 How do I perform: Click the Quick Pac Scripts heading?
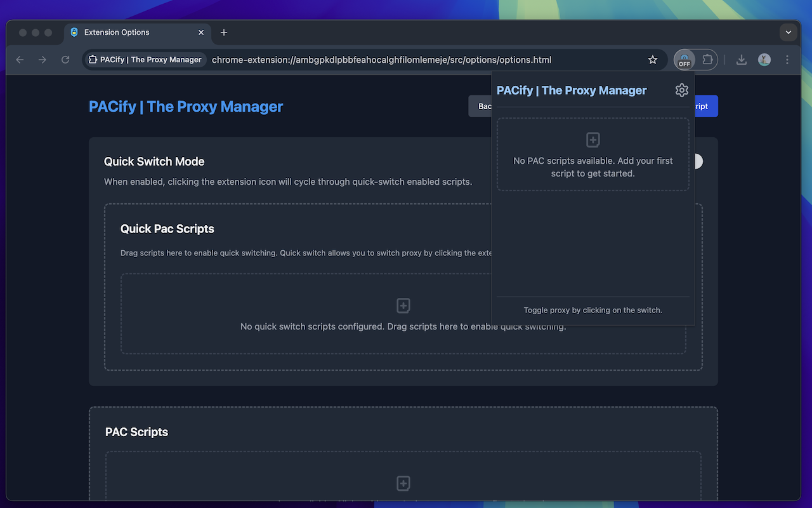(167, 229)
